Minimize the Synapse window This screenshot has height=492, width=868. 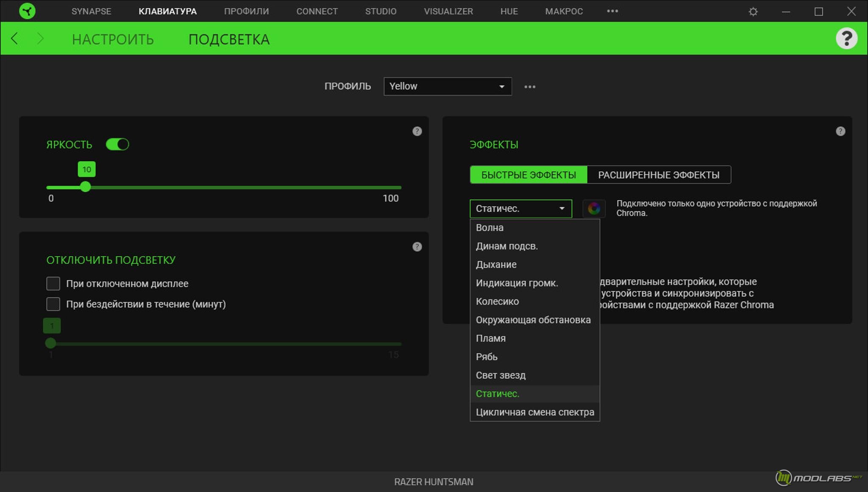pyautogui.click(x=786, y=11)
